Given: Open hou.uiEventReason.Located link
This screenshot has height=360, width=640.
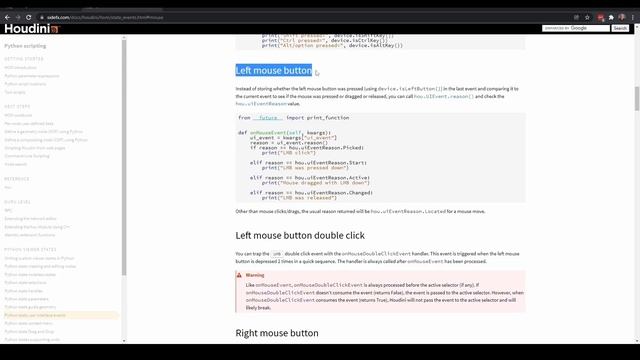Looking at the screenshot, I should click(x=408, y=211).
